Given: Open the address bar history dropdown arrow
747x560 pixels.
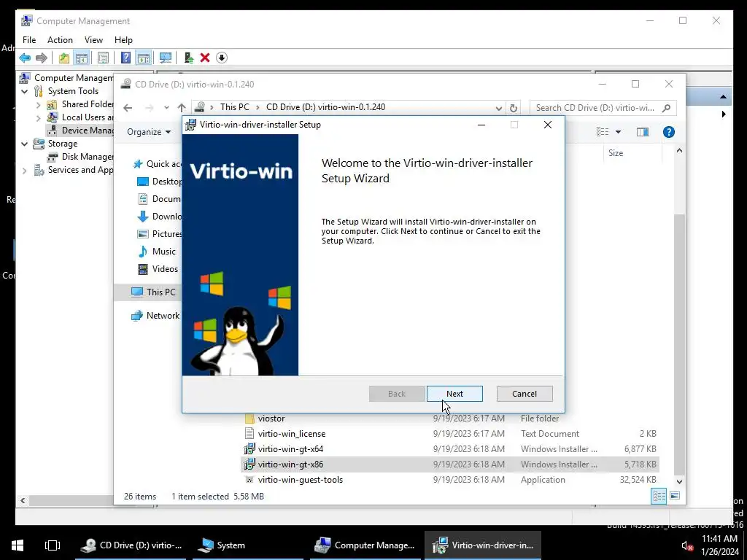Looking at the screenshot, I should click(498, 108).
